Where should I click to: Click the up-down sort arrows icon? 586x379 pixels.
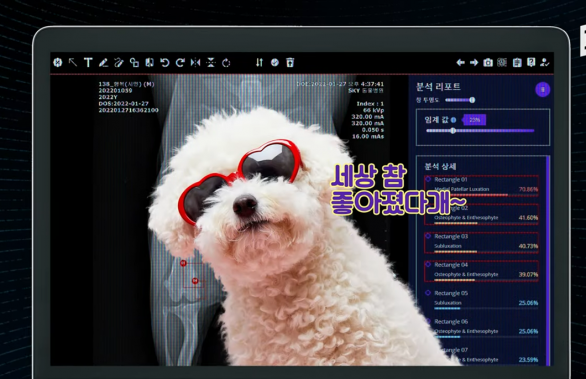coord(259,62)
